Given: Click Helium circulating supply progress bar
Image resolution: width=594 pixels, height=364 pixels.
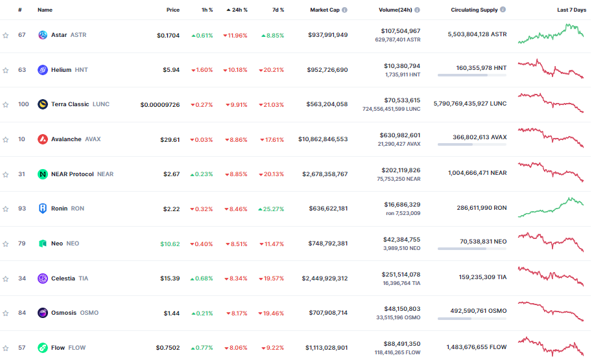Looking at the screenshot, I should pyautogui.click(x=472, y=75).
